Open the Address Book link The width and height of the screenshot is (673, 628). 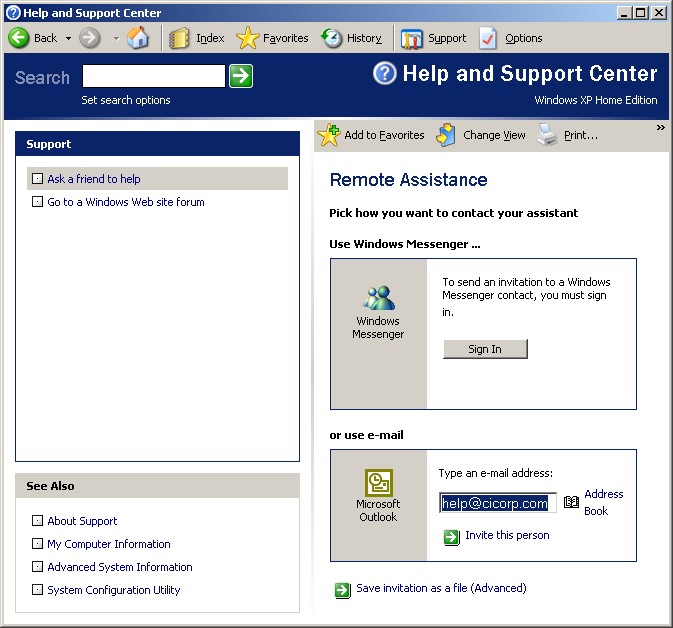tap(603, 502)
